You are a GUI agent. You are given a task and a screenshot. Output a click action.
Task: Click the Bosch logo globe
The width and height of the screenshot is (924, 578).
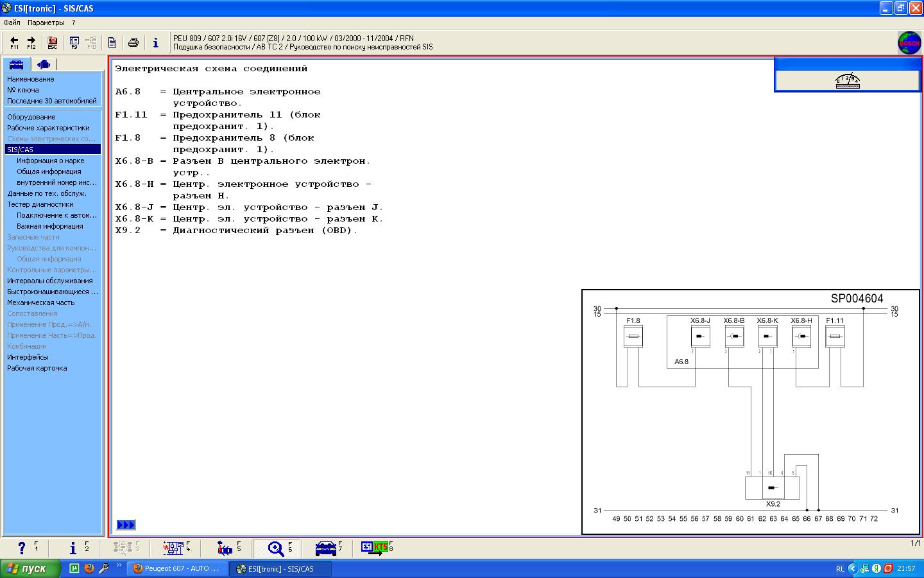tap(909, 43)
